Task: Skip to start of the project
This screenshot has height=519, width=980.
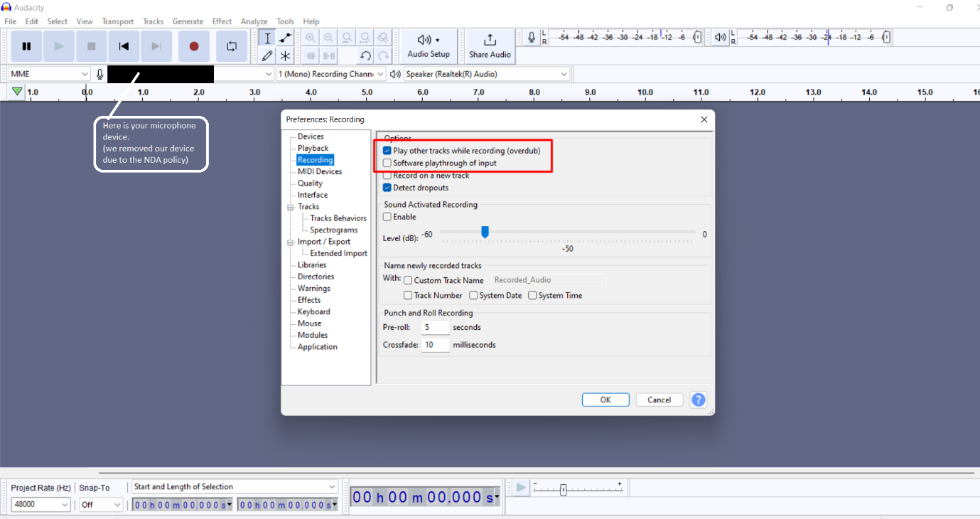Action: [x=124, y=46]
